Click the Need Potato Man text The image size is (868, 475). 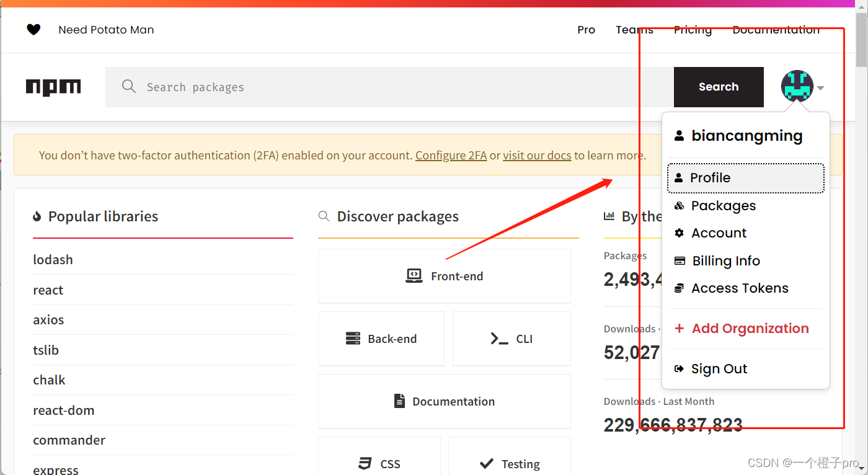(x=106, y=30)
